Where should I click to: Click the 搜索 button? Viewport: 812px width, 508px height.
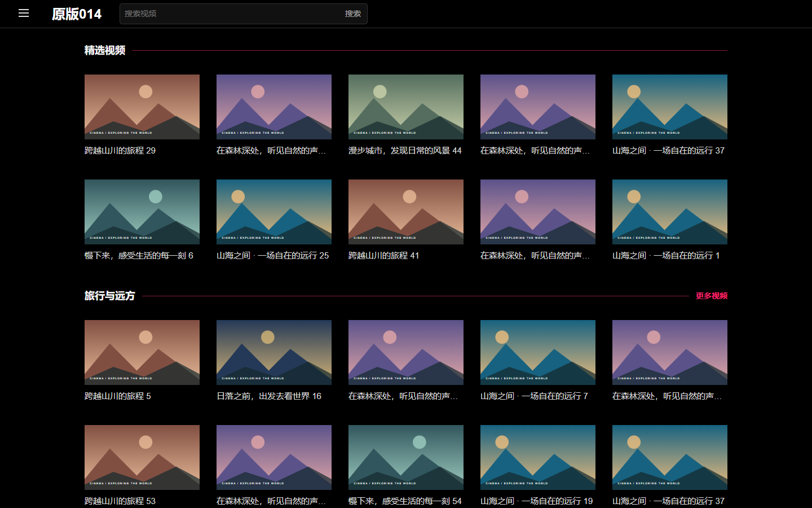(x=353, y=14)
